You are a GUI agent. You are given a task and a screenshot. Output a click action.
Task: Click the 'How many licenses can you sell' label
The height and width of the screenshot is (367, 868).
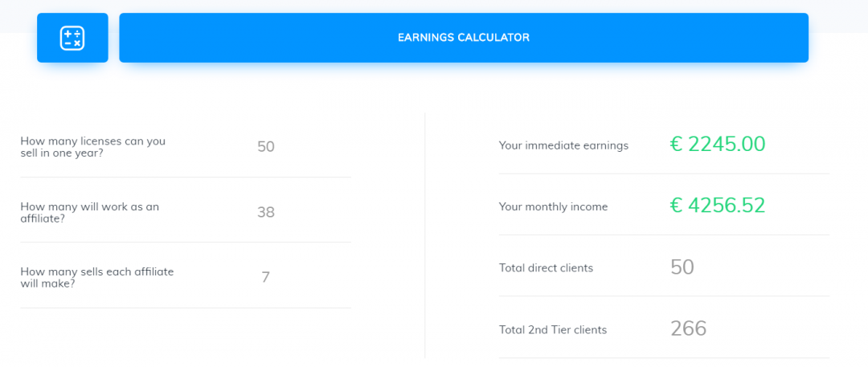coord(92,146)
